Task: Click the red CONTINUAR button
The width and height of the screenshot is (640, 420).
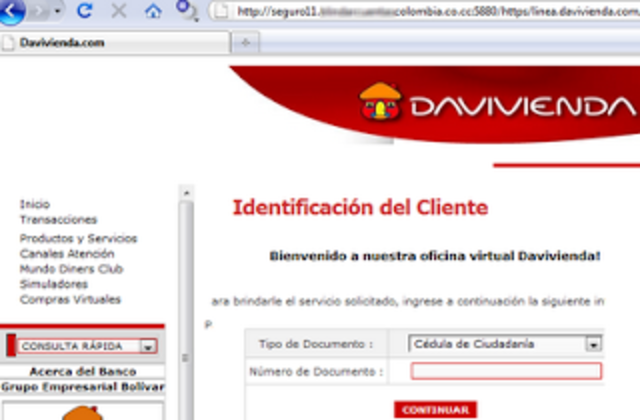Action: 436,410
